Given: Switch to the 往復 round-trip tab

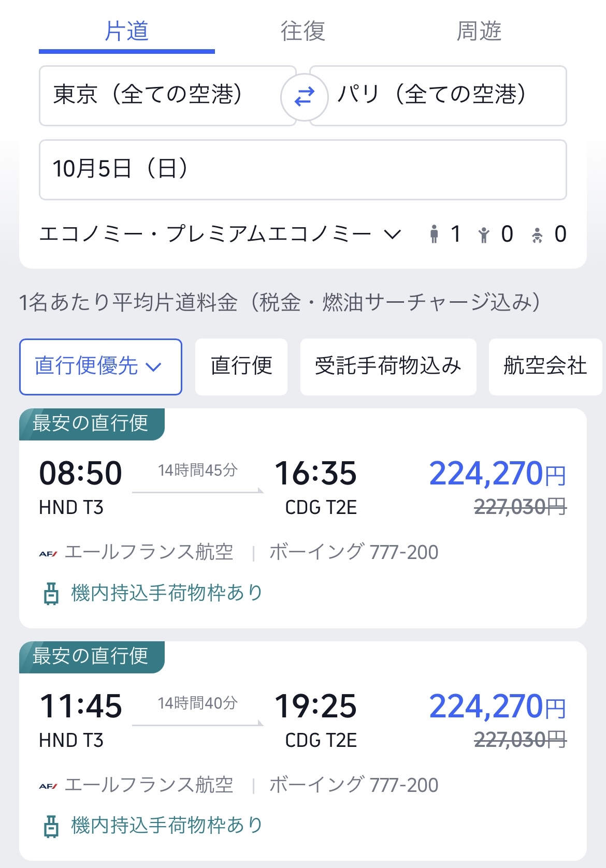Looking at the screenshot, I should click(x=303, y=31).
